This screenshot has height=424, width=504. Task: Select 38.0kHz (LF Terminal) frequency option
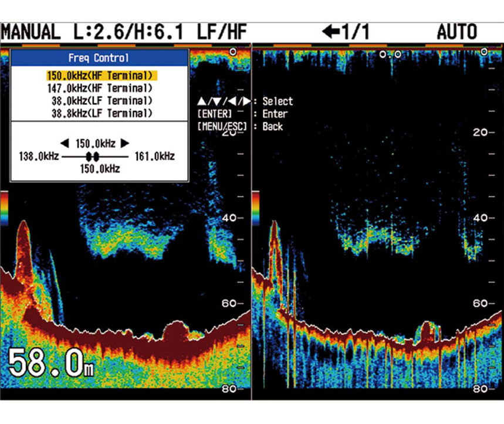pos(102,100)
